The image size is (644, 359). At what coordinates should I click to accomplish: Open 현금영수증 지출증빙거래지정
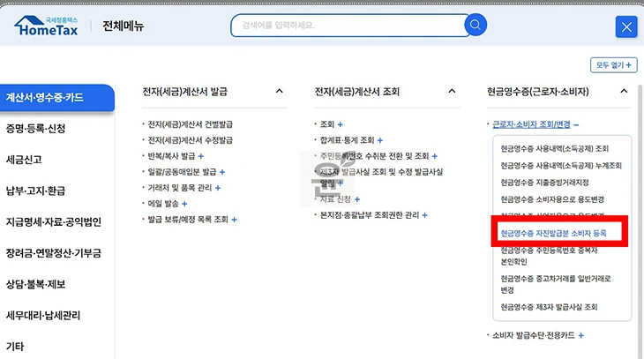point(544,183)
